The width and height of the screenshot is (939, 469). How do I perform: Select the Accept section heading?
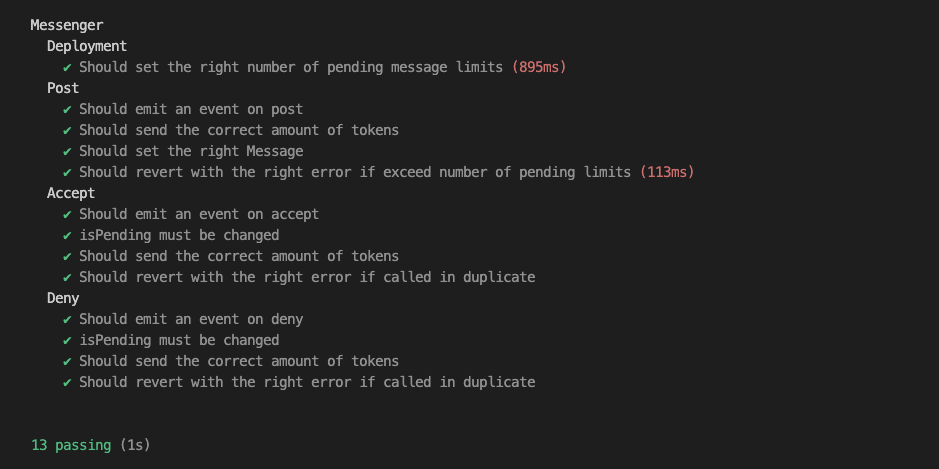click(x=71, y=193)
